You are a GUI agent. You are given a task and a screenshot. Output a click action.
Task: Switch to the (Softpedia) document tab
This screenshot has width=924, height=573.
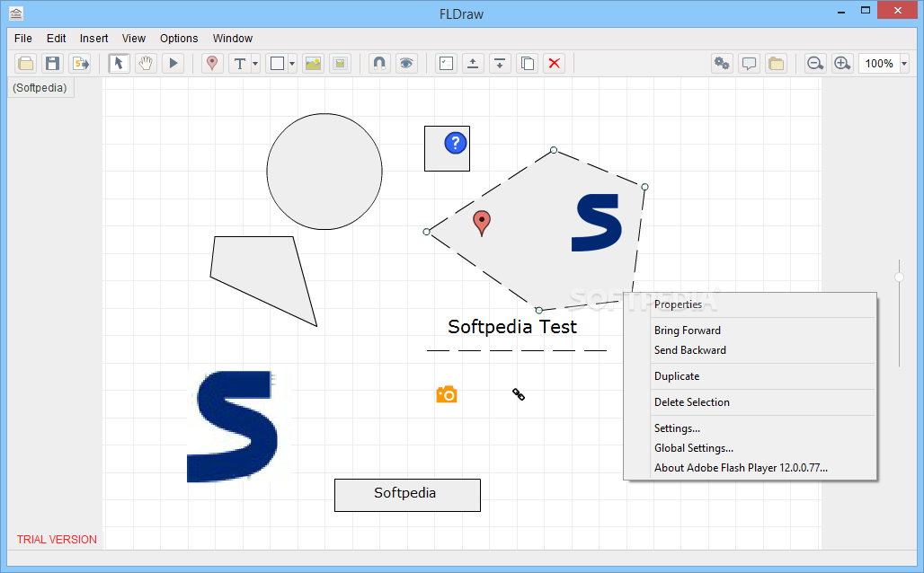tap(40, 88)
